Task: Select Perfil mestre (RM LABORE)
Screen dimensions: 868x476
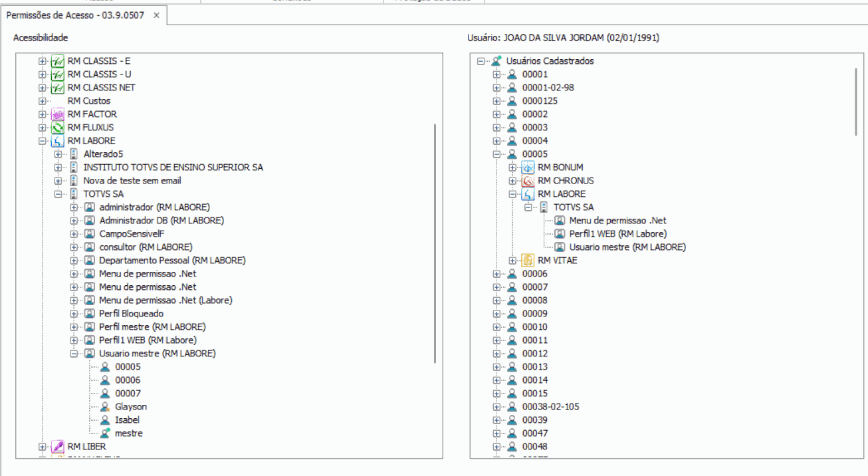Action: (x=152, y=327)
